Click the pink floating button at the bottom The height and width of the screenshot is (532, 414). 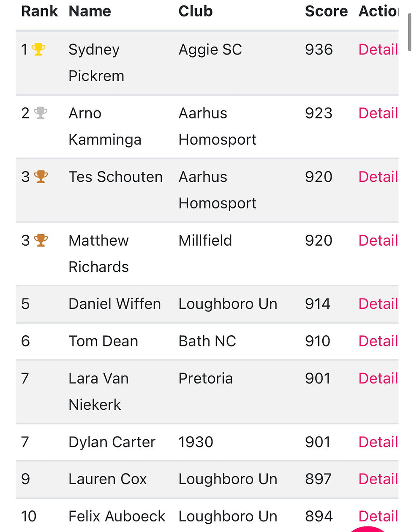click(368, 529)
